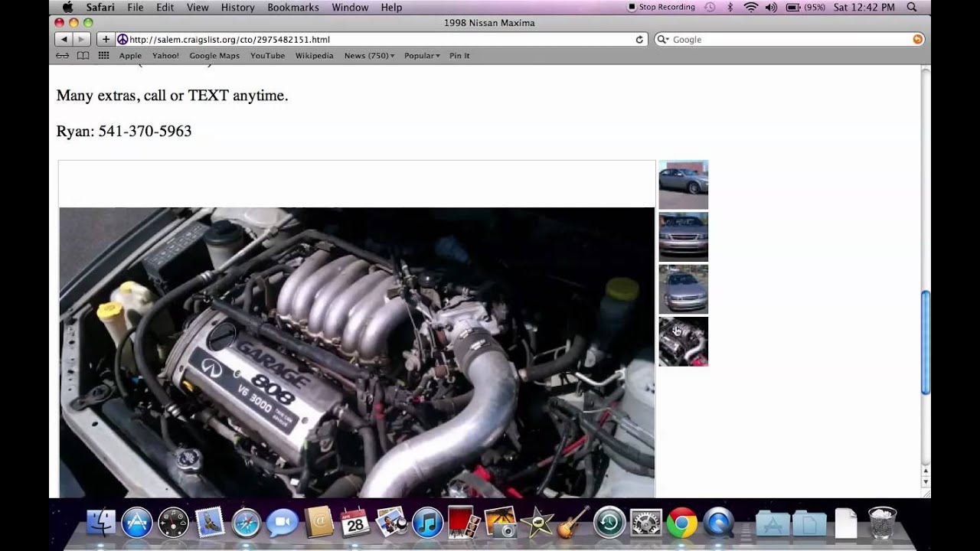Open the Reading List glasses icon
Image resolution: width=980 pixels, height=551 pixels.
click(63, 56)
